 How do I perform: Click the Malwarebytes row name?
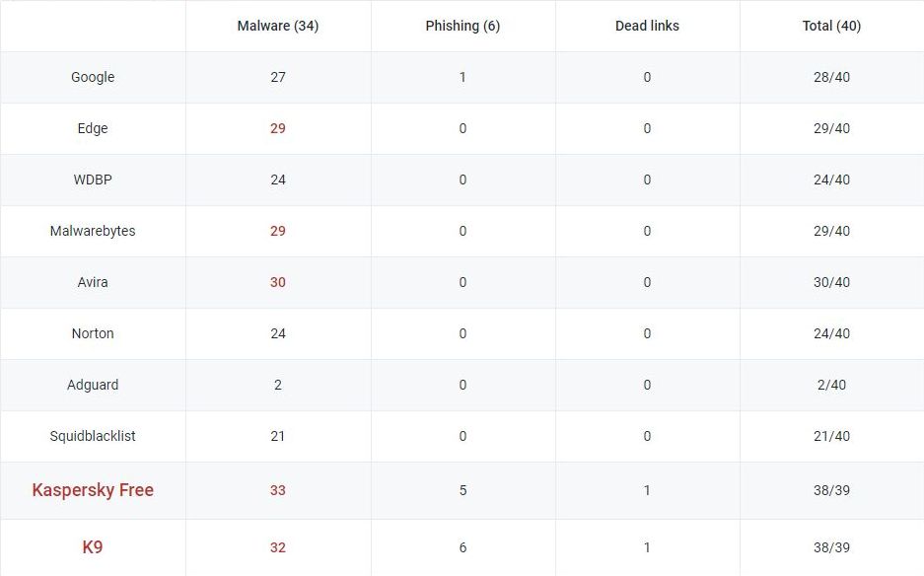click(93, 231)
